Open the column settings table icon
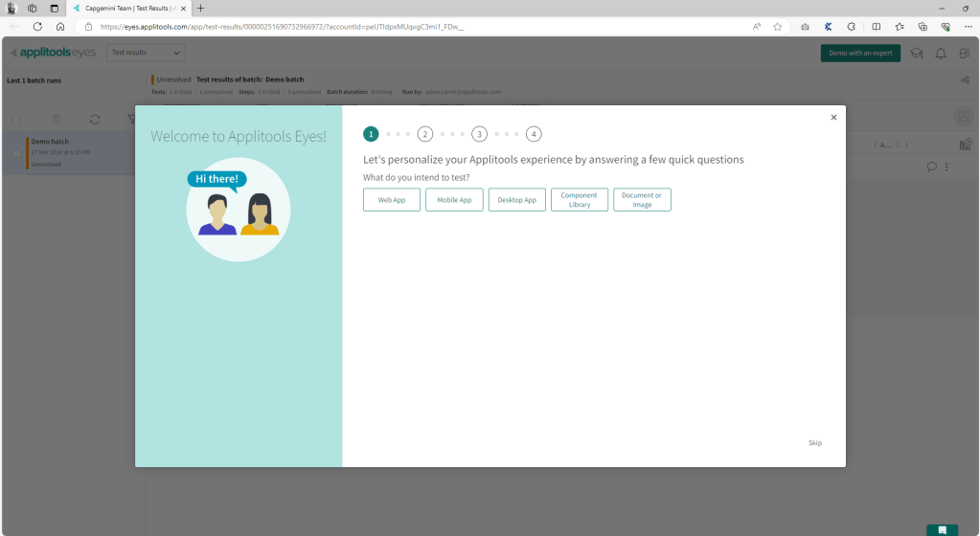Image resolution: width=980 pixels, height=536 pixels. point(965,145)
